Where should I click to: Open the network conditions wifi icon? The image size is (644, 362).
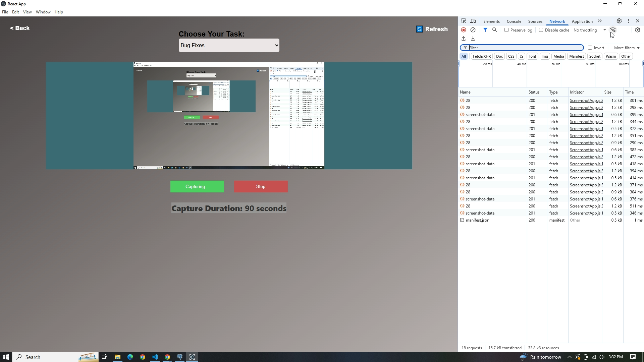pos(613,30)
